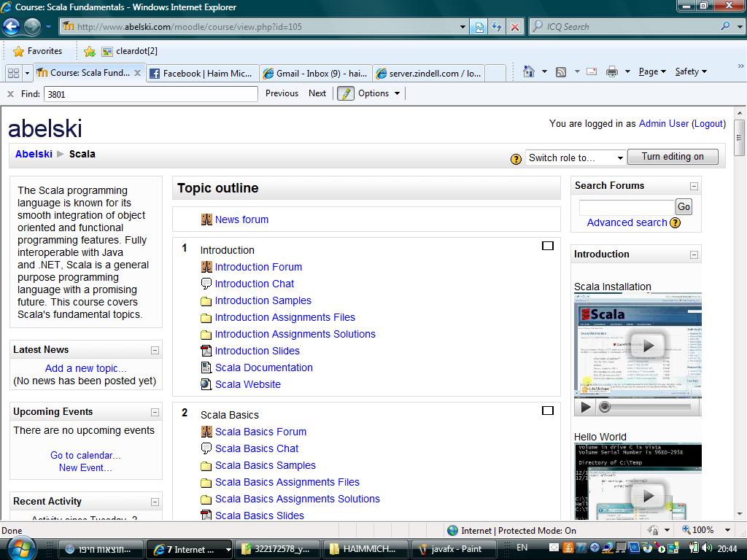Collapse the Introduction side block
The width and height of the screenshot is (747, 560).
694,254
